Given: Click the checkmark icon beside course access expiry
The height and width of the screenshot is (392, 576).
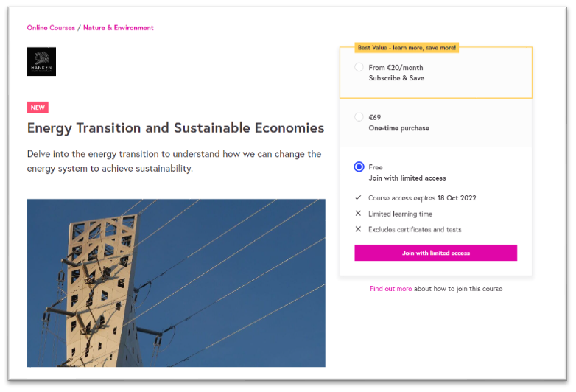Looking at the screenshot, I should [x=358, y=198].
